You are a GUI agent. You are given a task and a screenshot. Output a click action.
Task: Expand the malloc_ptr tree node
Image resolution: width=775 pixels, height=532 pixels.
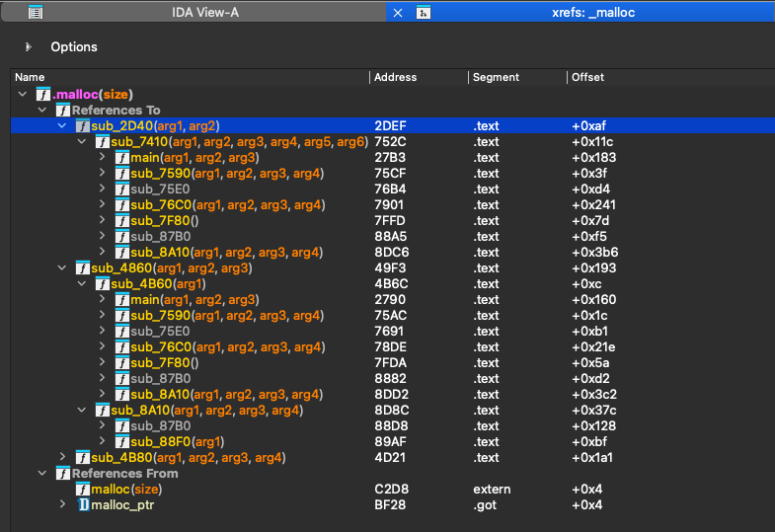click(x=62, y=505)
